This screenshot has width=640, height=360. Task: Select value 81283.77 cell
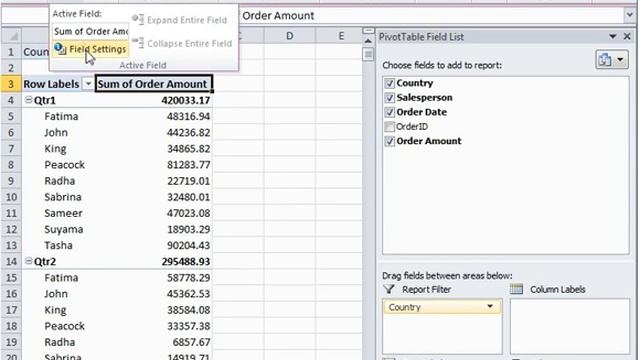[x=153, y=165]
